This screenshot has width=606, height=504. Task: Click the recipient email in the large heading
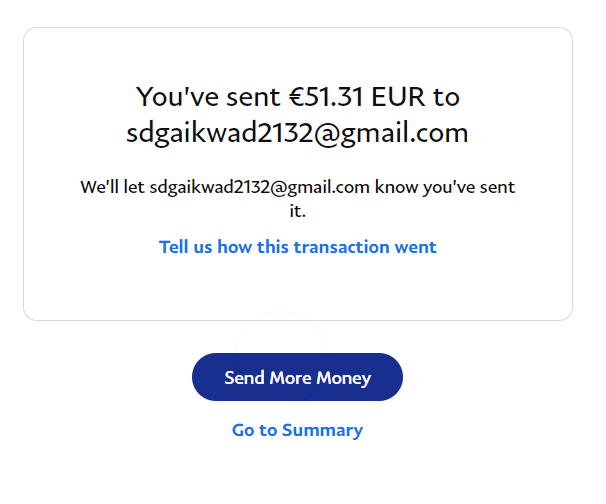click(297, 133)
